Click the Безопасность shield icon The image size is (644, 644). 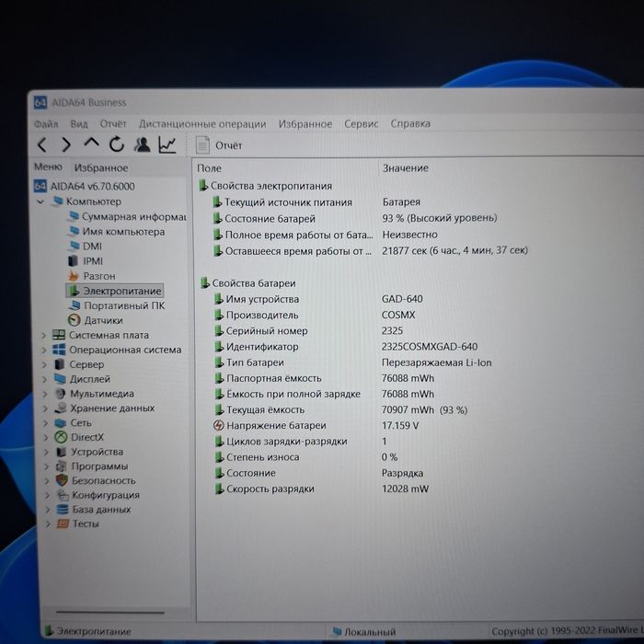point(62,480)
